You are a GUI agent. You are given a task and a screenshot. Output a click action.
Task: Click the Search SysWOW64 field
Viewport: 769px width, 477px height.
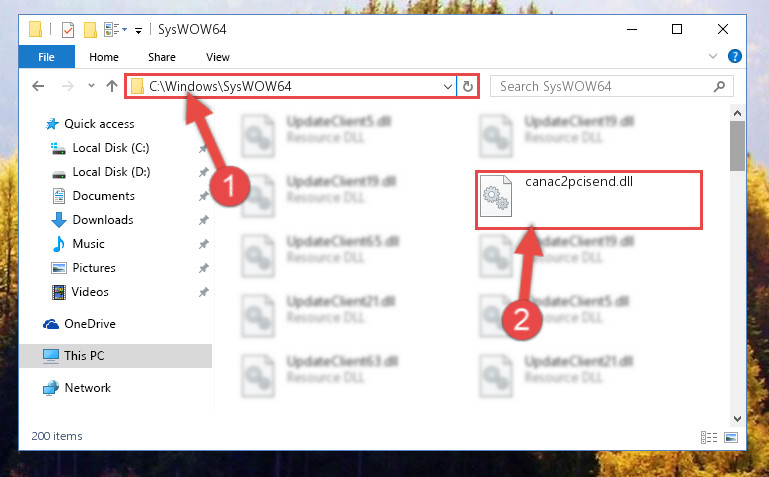604,87
